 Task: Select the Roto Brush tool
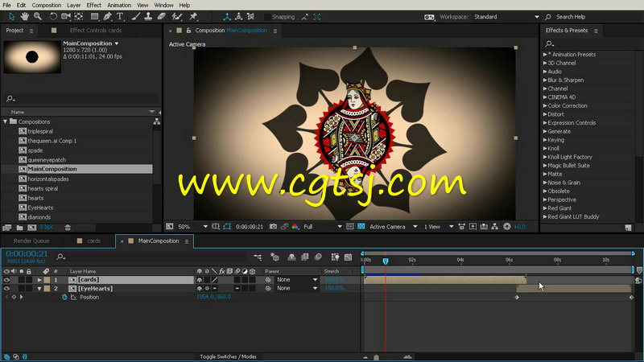(x=177, y=16)
